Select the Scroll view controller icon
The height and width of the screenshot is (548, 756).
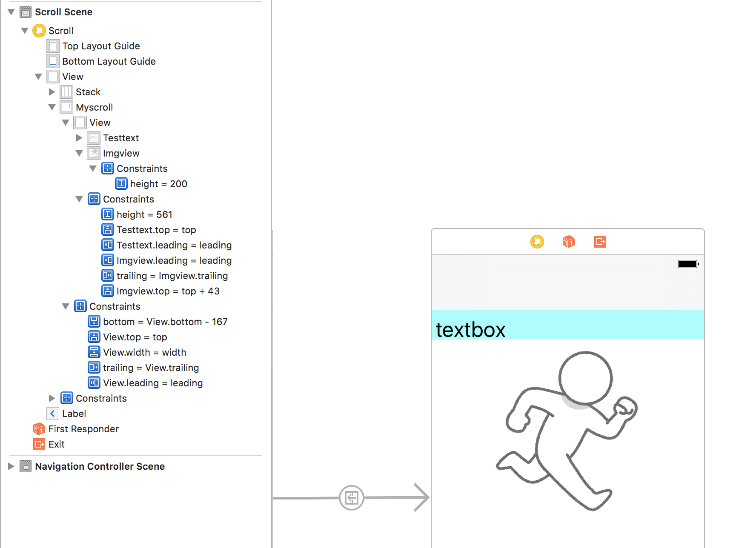click(x=39, y=30)
